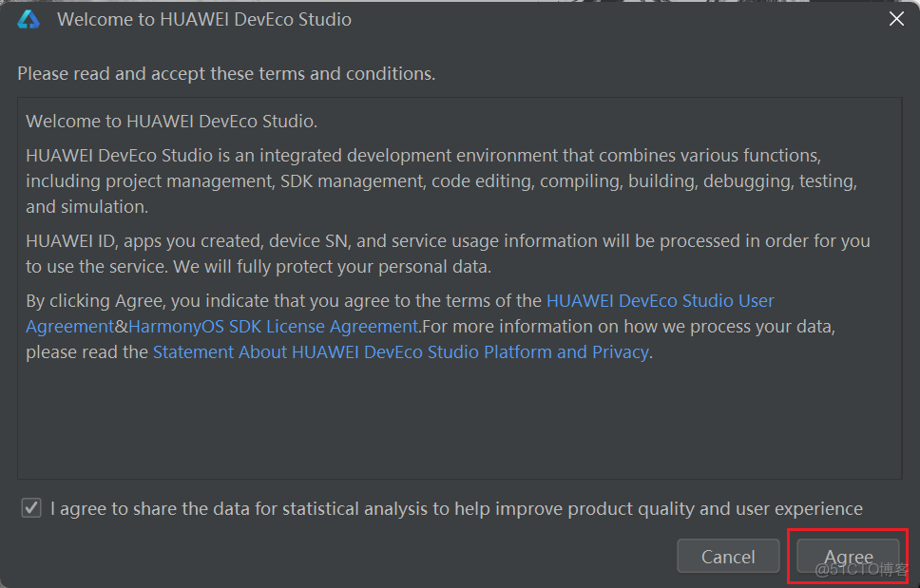Click the "Please read and accept" instruction text
The width and height of the screenshot is (920, 588).
(226, 73)
